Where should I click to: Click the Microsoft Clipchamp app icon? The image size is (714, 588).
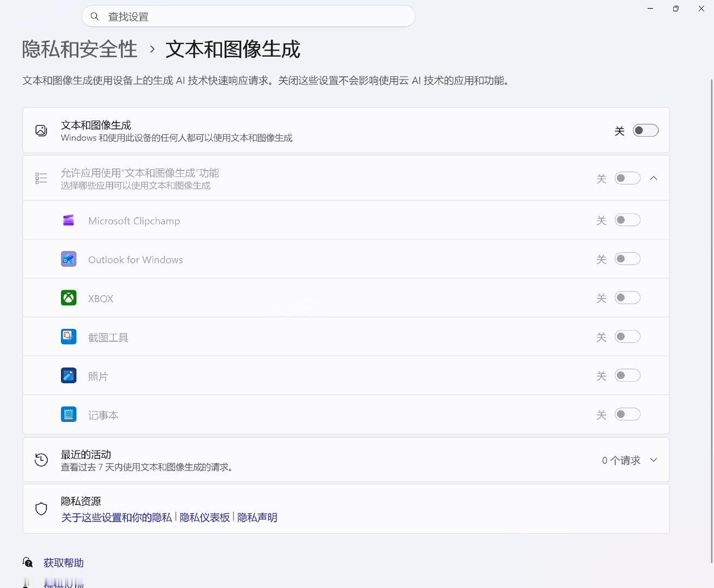tap(69, 220)
